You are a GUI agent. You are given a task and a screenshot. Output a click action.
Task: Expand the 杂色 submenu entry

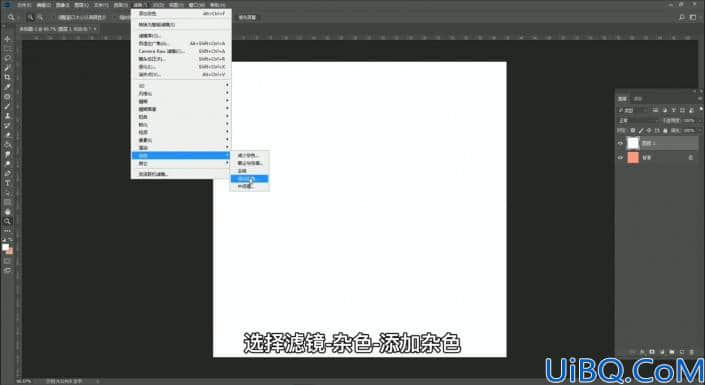181,155
